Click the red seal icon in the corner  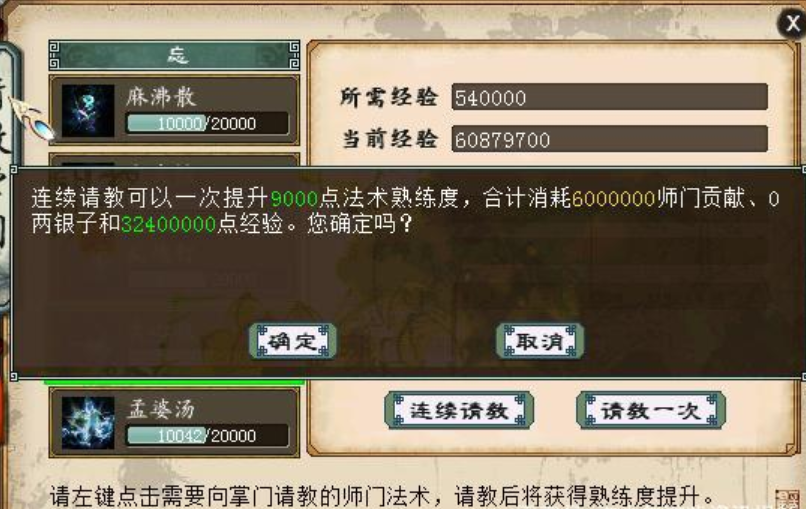point(791,499)
